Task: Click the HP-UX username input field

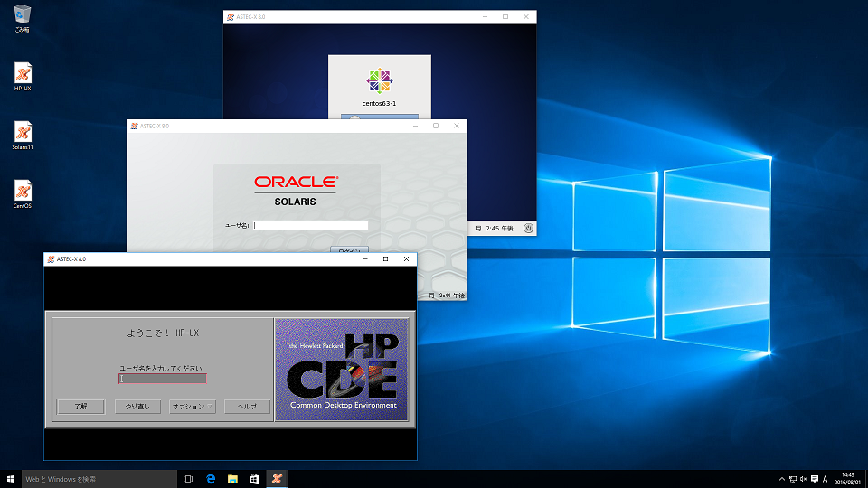Action: pyautogui.click(x=162, y=379)
